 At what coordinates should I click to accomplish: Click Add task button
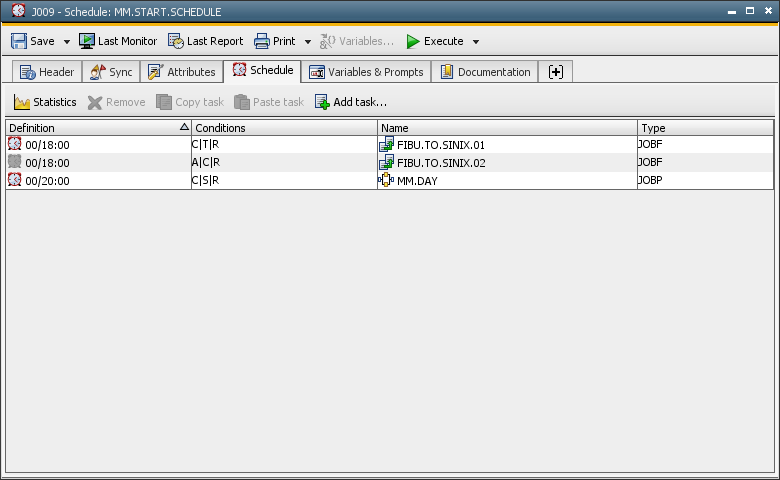(x=350, y=102)
